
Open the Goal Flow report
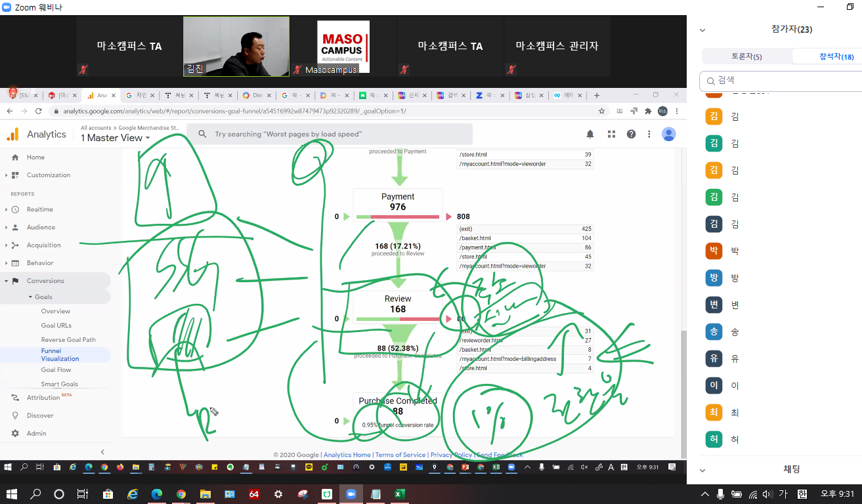point(56,370)
